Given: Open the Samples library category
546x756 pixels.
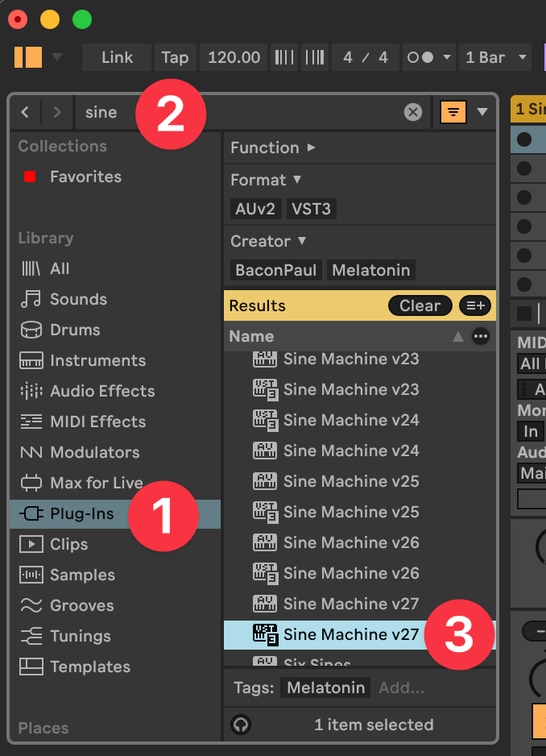Looking at the screenshot, I should click(81, 575).
